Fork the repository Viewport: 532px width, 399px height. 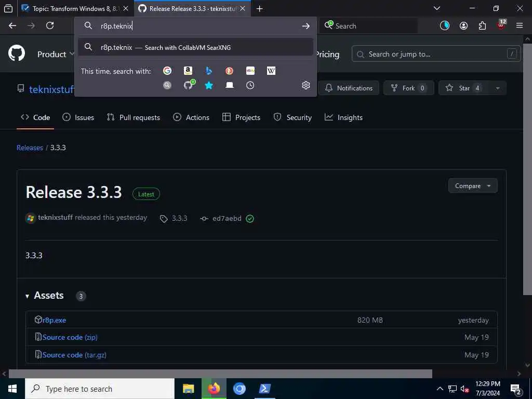(x=408, y=88)
